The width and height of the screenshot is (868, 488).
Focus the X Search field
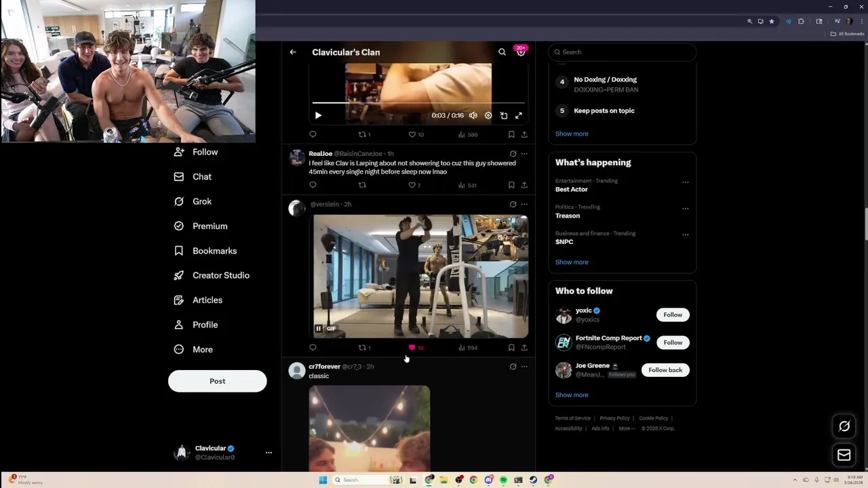[x=623, y=52]
